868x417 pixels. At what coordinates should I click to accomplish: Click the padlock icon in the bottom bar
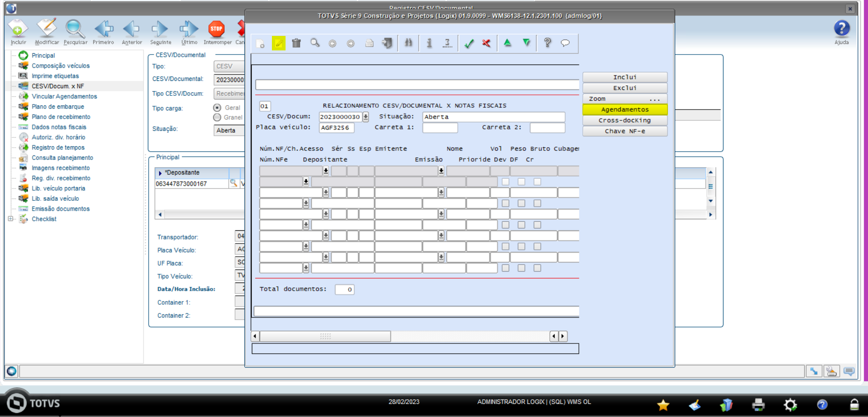pos(854,404)
